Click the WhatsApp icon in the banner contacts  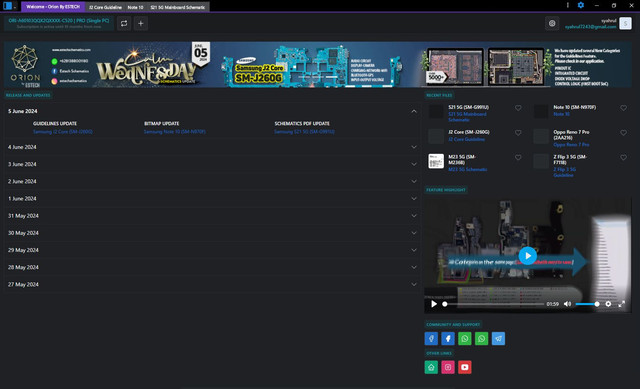pyautogui.click(x=54, y=61)
